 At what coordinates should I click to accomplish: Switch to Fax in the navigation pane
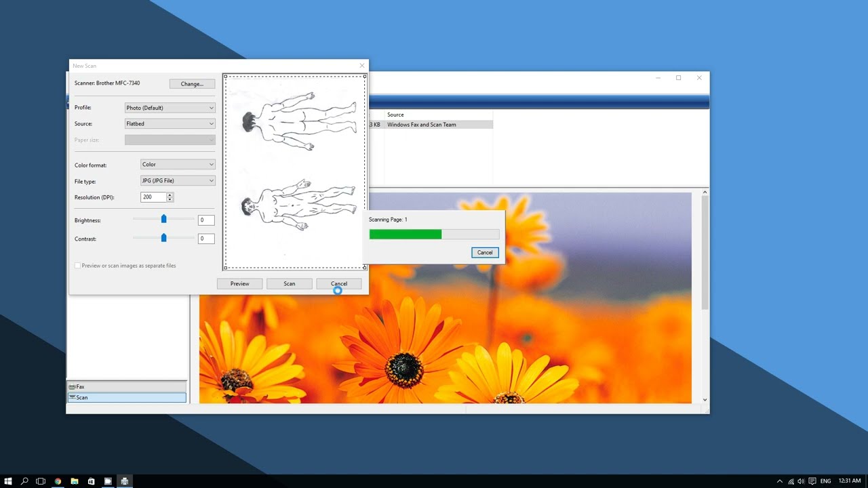[126, 386]
